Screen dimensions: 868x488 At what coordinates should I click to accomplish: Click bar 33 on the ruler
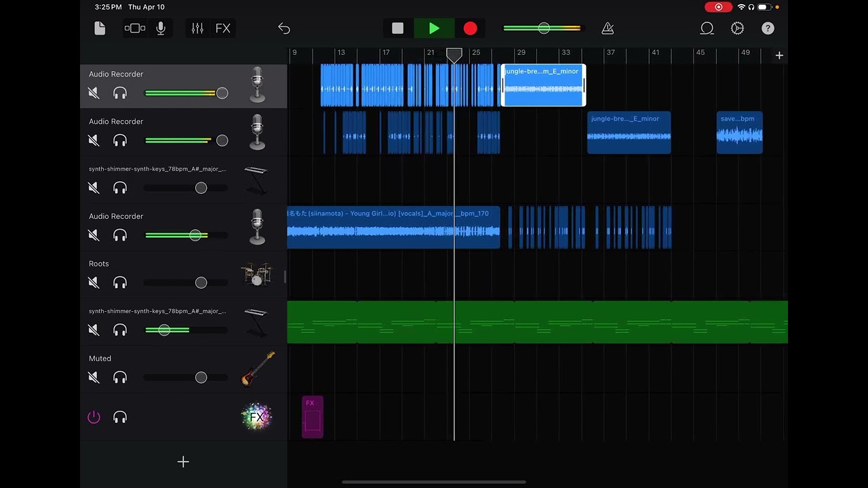(566, 53)
